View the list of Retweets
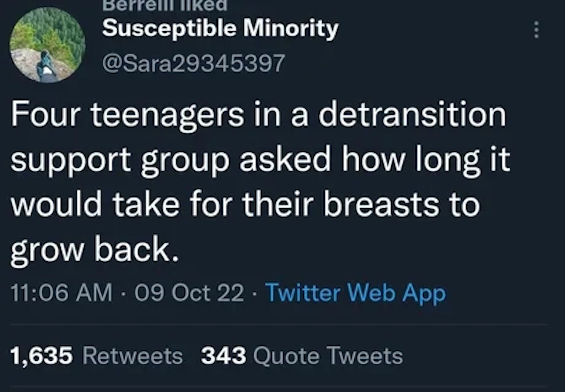Viewport: 565px width, 392px height. click(x=133, y=356)
